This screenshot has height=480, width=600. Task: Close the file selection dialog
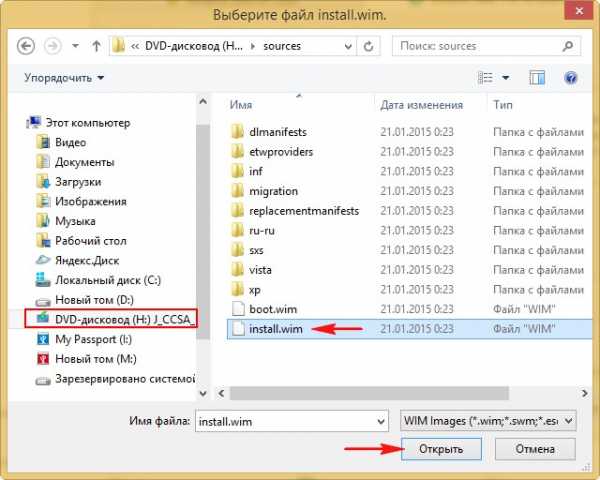[x=579, y=11]
